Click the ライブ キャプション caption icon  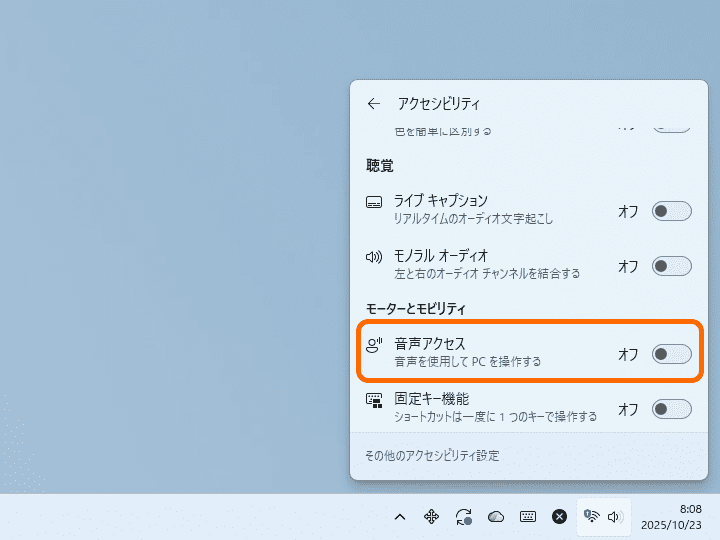[x=374, y=202]
